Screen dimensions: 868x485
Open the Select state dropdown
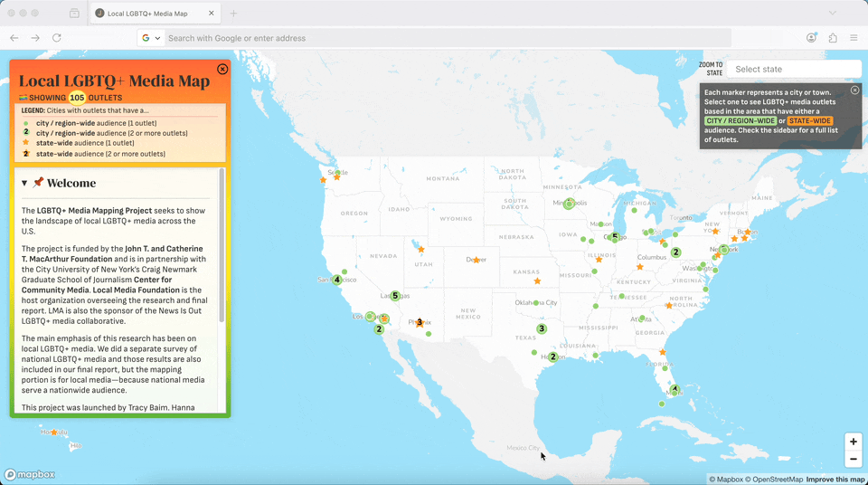794,70
